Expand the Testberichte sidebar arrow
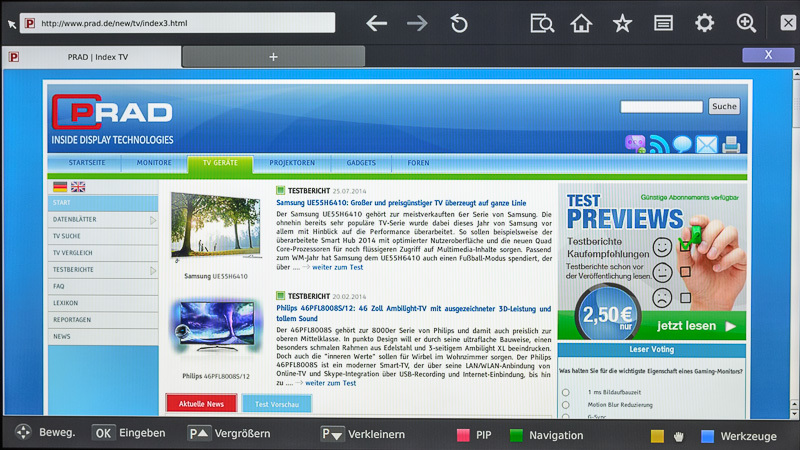Screen dimensions: 800x450 pyautogui.click(x=153, y=270)
